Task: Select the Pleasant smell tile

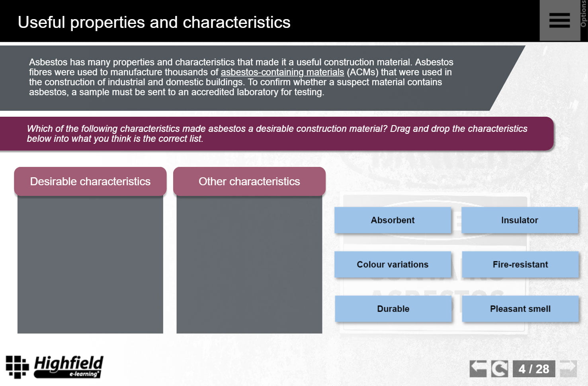Action: (520, 309)
